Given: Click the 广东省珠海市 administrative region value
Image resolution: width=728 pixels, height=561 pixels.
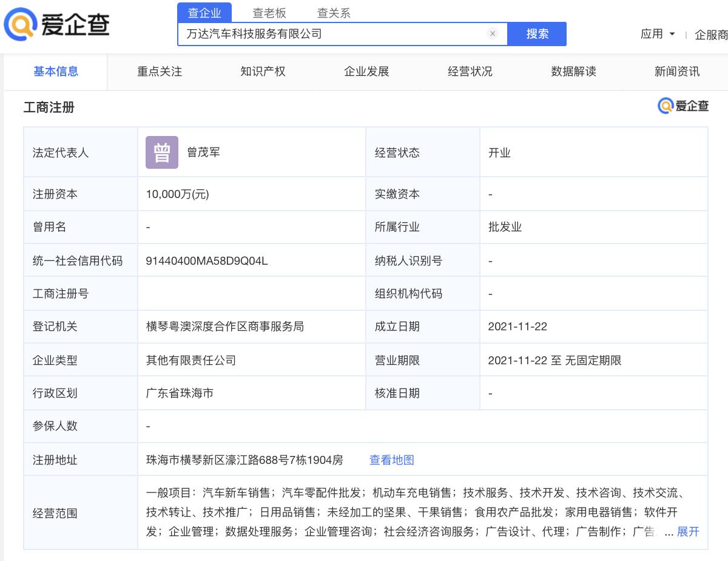Looking at the screenshot, I should click(x=180, y=393).
